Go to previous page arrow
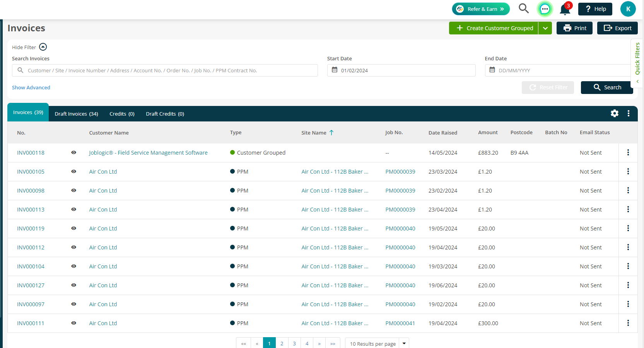This screenshot has height=348, width=644. click(x=257, y=343)
